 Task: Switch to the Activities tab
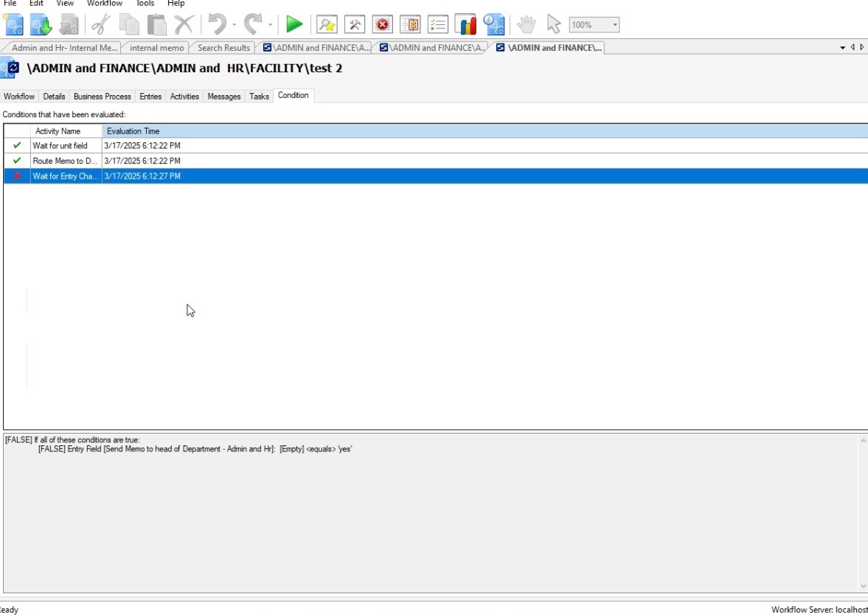[184, 97]
